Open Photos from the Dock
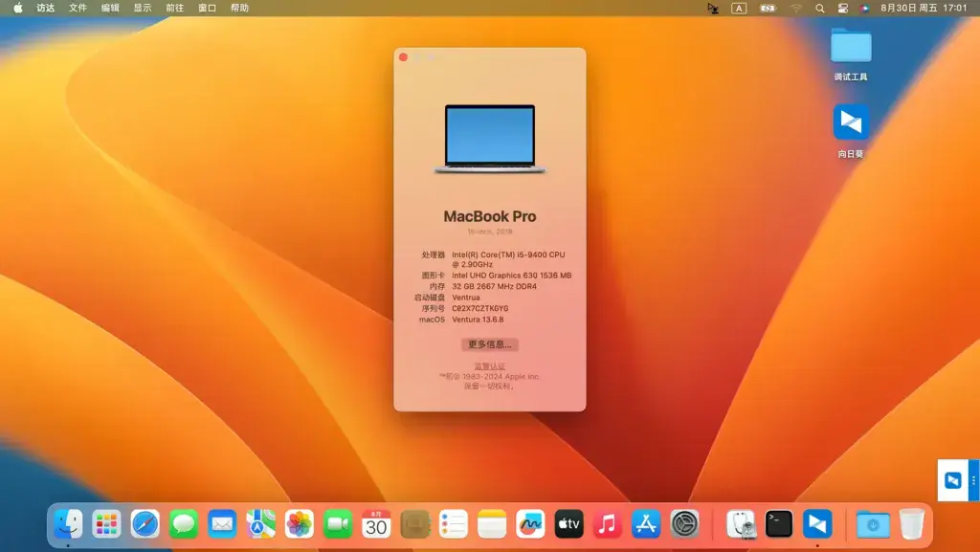Viewport: 980px width, 552px height. pos(300,523)
